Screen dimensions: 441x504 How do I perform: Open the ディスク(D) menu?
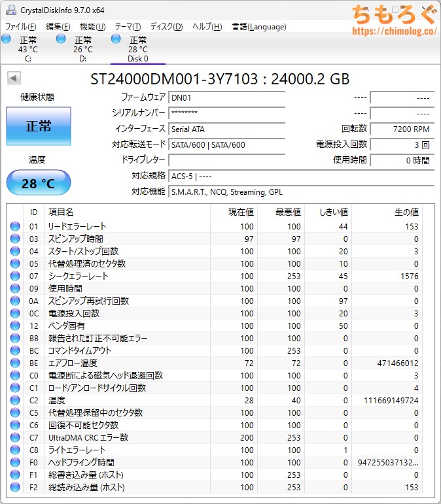[166, 27]
